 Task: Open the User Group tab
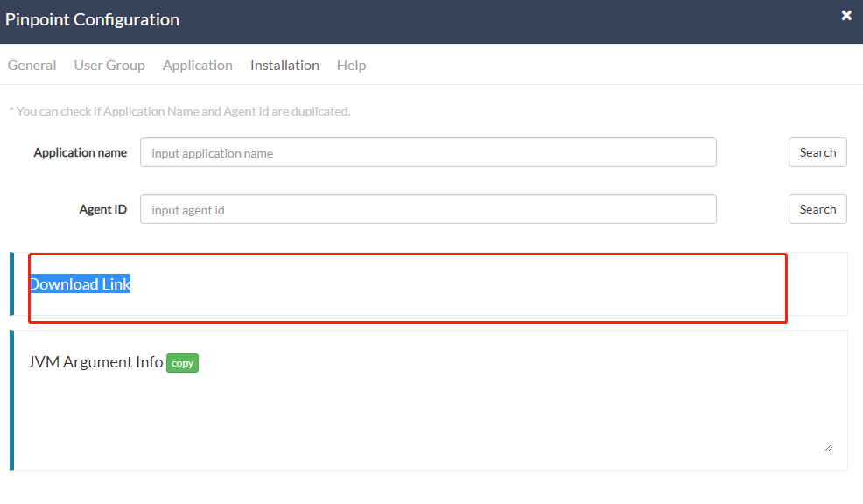point(109,66)
